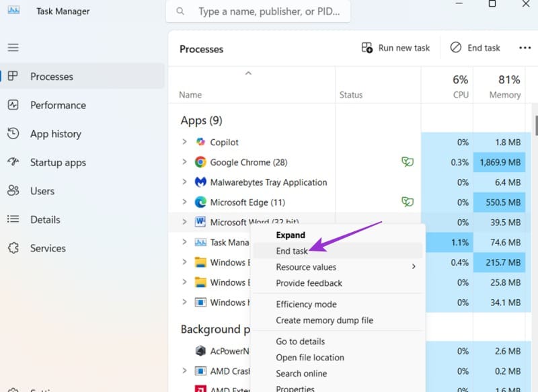Click the Startup apps gauge icon

pos(13,161)
